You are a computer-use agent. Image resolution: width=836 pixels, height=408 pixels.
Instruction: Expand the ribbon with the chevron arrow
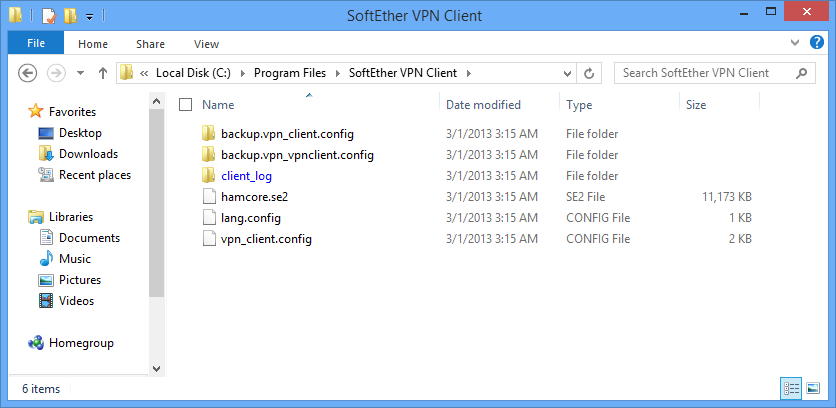point(795,43)
